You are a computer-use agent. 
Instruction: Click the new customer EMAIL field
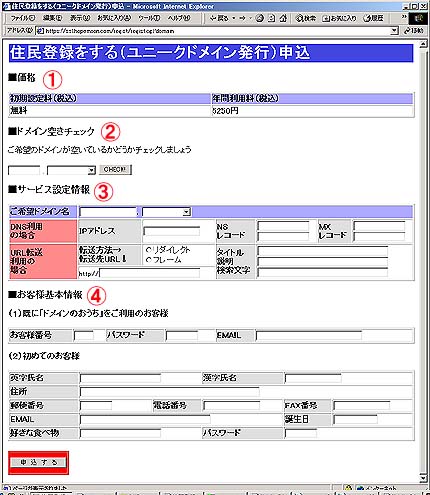[x=145, y=420]
